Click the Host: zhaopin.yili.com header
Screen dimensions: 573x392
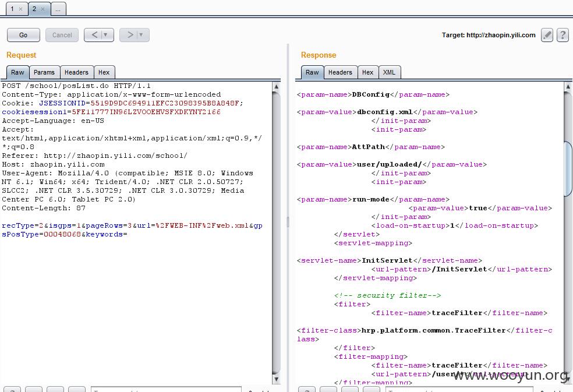pos(54,165)
